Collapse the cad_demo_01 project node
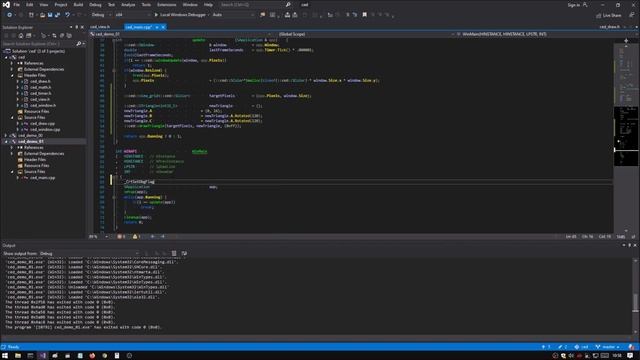 point(6,142)
